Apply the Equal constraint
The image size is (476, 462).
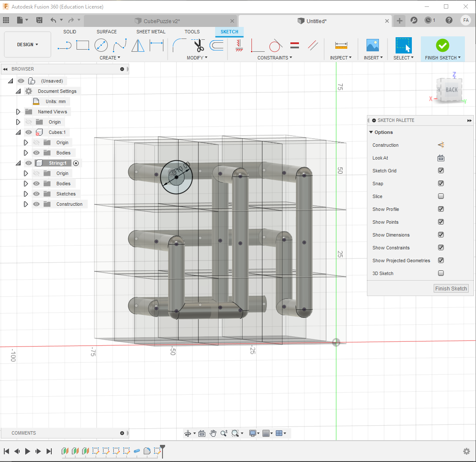tap(295, 45)
